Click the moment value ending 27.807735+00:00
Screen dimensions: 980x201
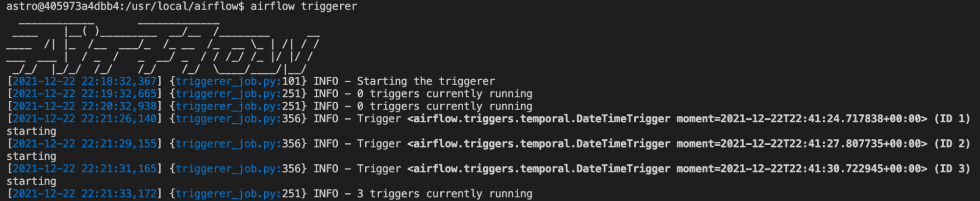click(x=802, y=144)
